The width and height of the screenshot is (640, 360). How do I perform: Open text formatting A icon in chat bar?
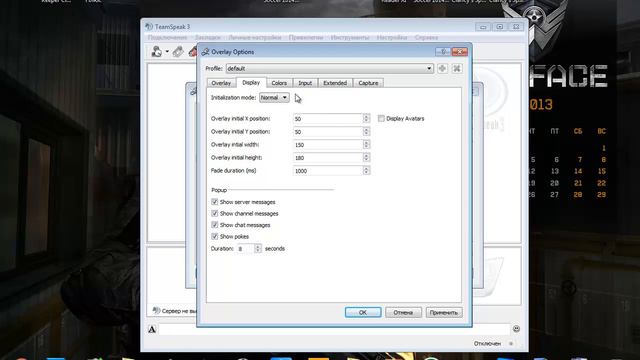(152, 329)
